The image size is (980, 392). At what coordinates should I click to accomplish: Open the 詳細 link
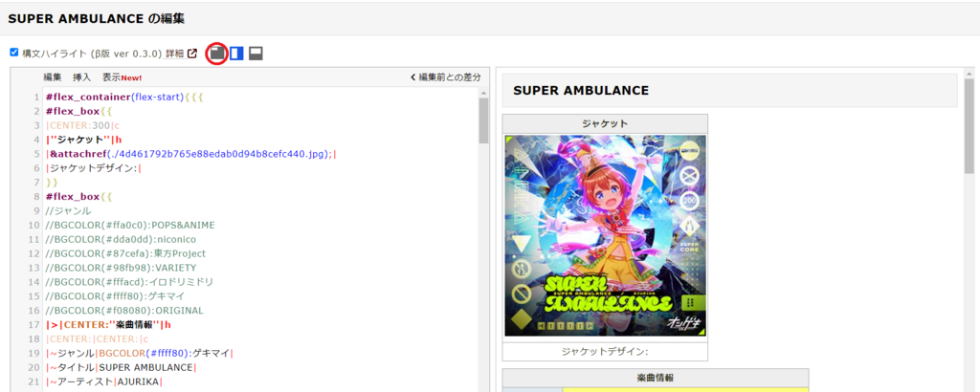174,54
